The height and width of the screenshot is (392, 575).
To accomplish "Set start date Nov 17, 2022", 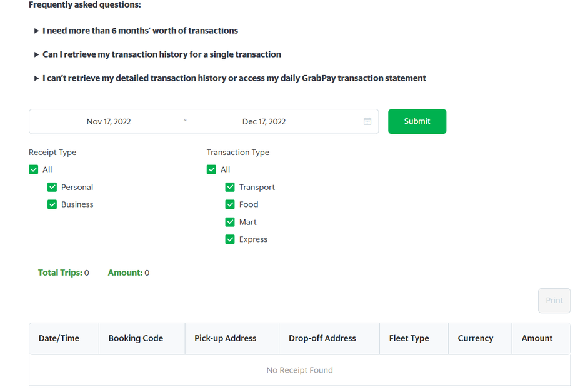I will pyautogui.click(x=109, y=121).
